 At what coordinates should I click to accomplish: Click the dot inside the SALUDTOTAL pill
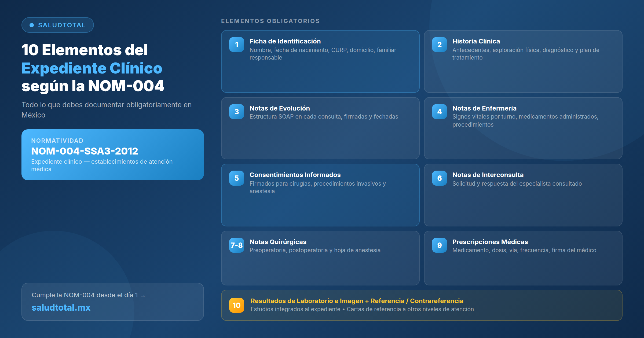click(31, 25)
